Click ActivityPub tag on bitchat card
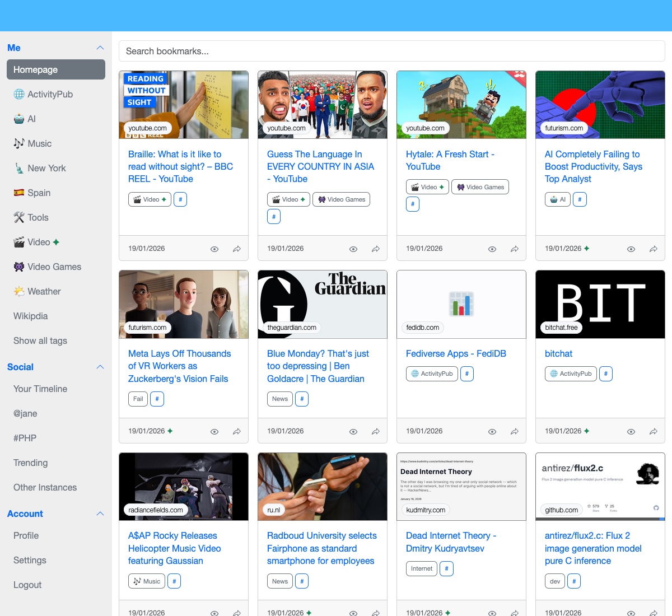 (571, 374)
